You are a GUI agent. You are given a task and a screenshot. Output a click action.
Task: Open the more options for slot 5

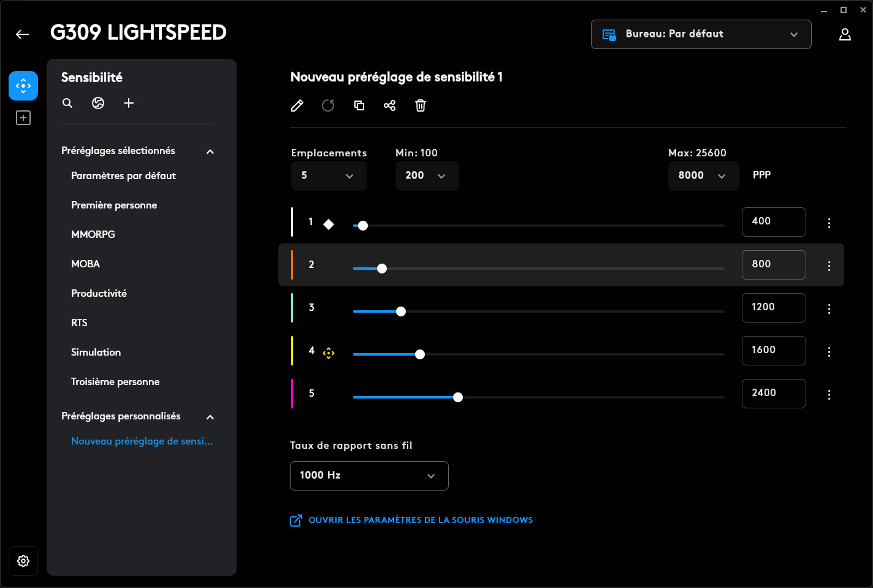tap(829, 395)
